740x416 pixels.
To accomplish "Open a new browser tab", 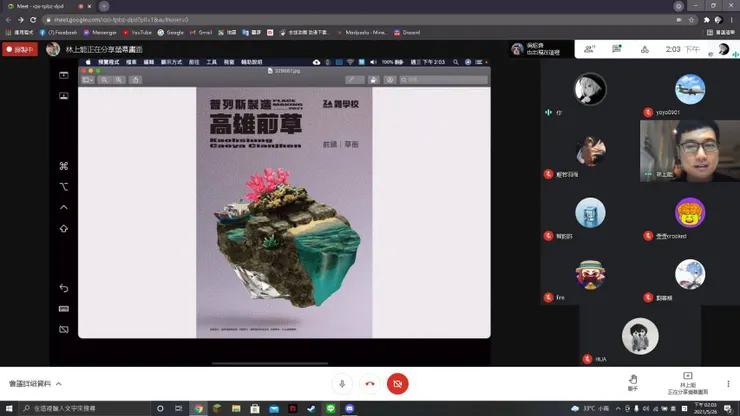I will [x=104, y=6].
